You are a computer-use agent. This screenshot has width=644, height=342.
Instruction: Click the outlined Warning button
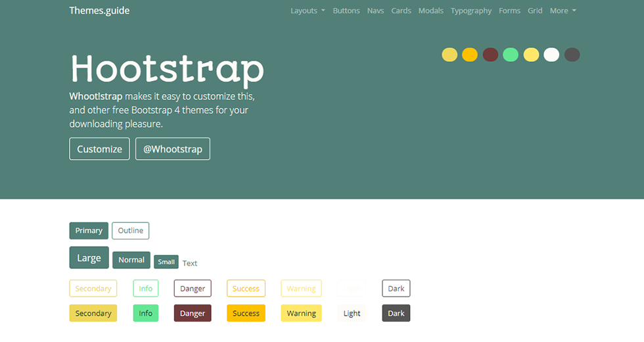tap(302, 289)
